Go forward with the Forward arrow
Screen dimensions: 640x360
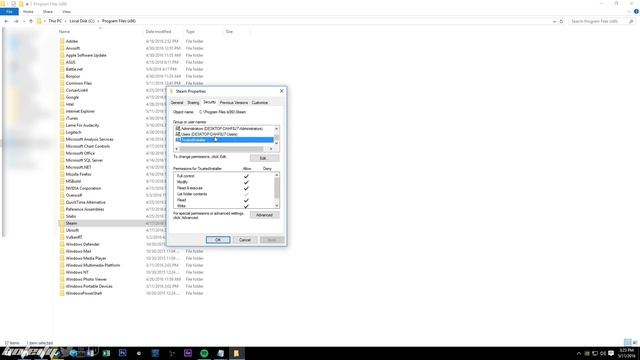click(16, 21)
